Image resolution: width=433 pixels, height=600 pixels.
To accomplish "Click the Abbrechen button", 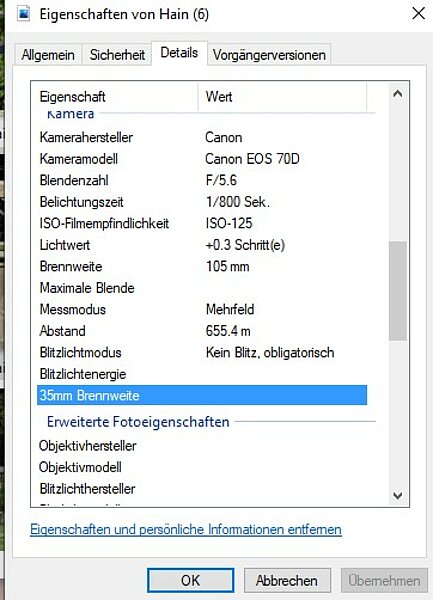I will [x=287, y=580].
